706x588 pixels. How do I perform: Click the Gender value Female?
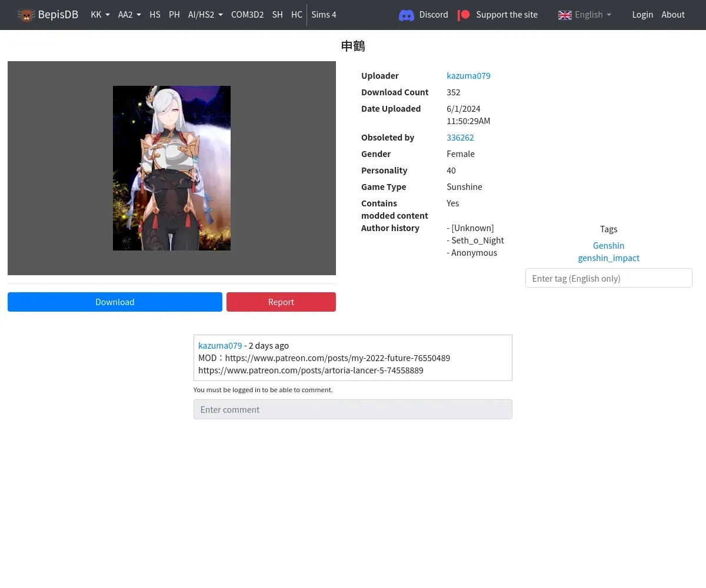point(461,154)
